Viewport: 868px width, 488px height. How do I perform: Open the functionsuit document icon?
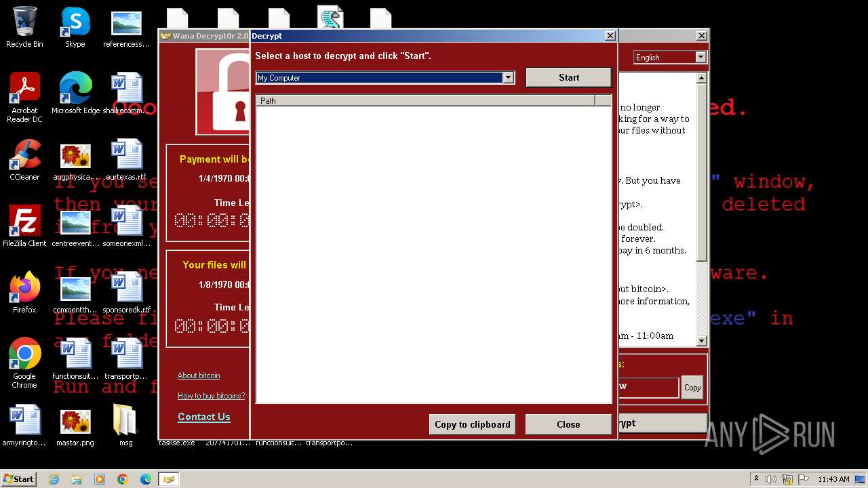(75, 359)
